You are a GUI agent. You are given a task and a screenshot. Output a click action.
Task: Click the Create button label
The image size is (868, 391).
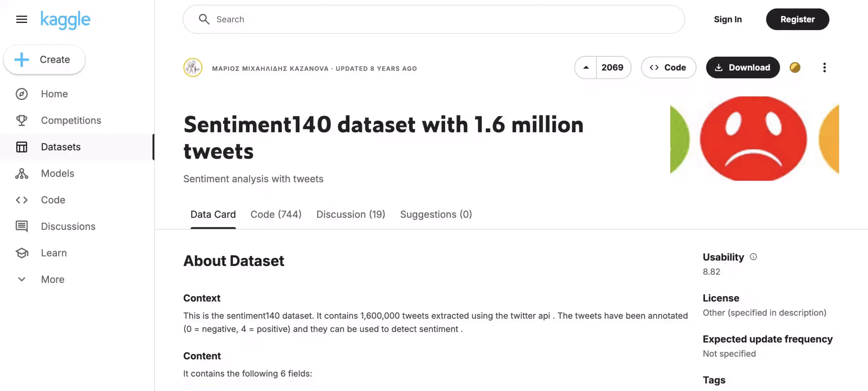point(55,60)
